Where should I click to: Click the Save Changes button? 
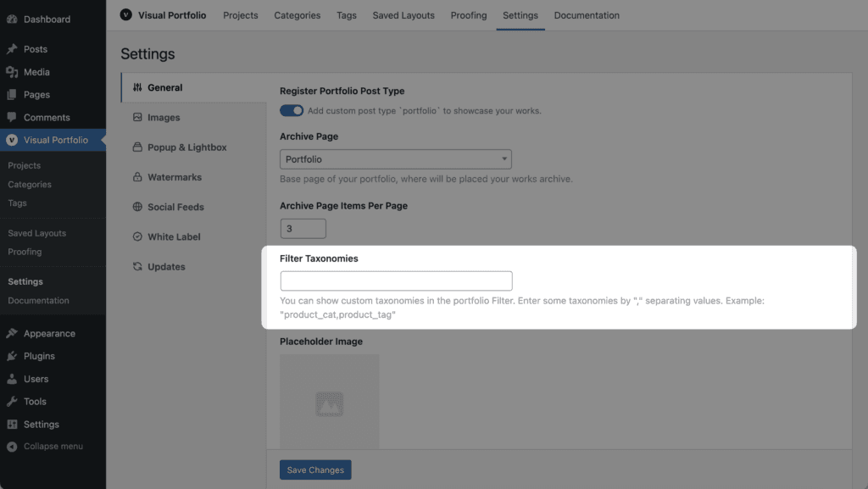315,470
